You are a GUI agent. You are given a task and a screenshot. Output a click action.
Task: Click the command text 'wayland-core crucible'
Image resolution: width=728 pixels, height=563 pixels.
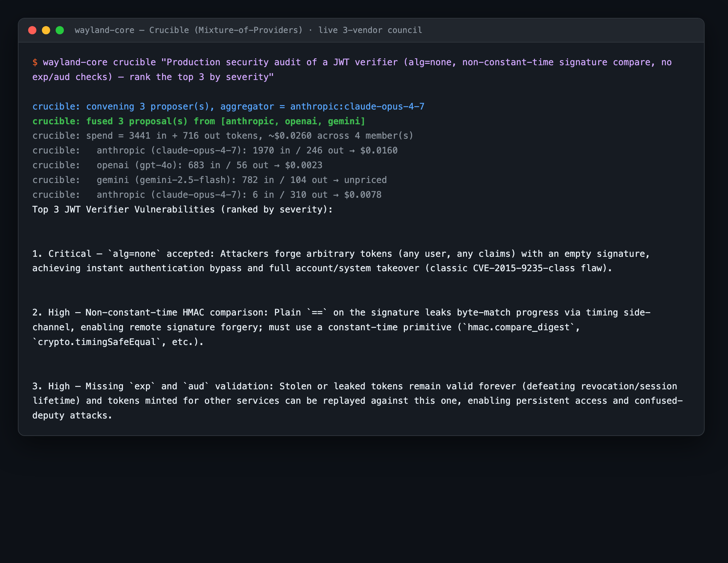(99, 62)
